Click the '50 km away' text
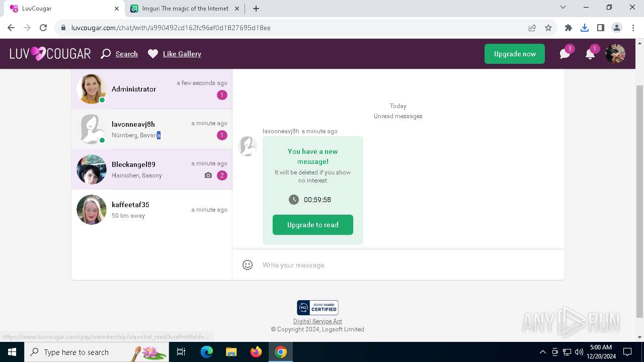644x362 pixels. pyautogui.click(x=128, y=216)
